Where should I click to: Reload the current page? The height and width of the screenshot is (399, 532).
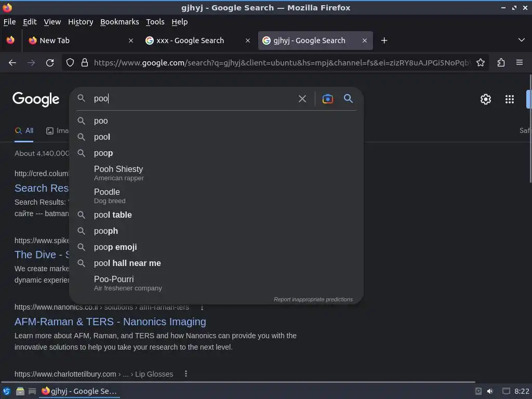(x=50, y=63)
